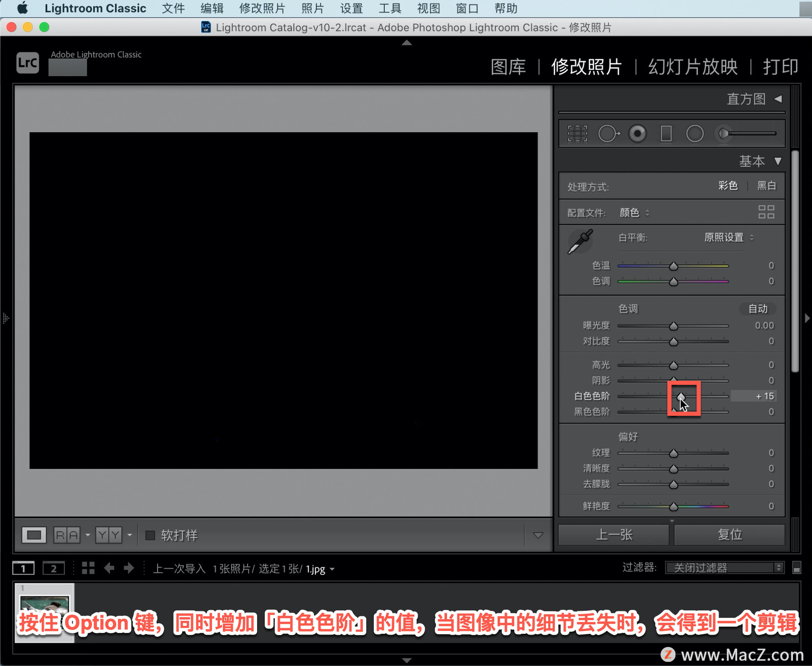
Task: Click the 曝光度 exposure slider handle
Action: click(673, 326)
